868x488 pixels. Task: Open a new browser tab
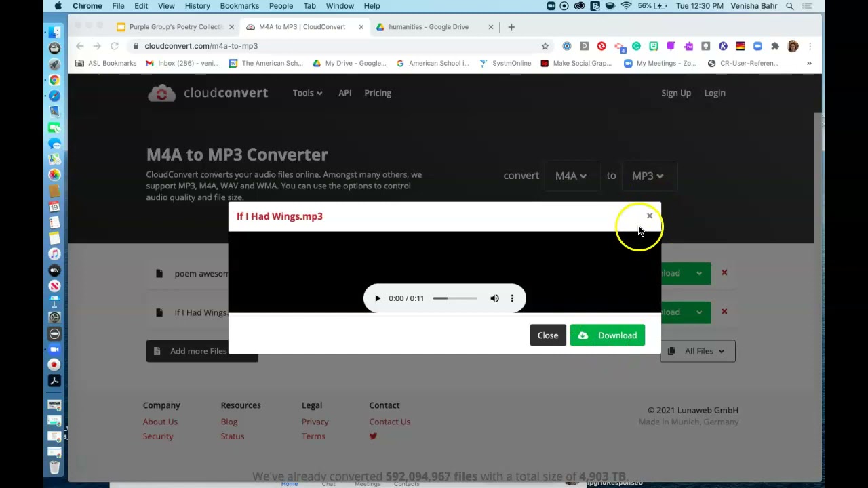[511, 27]
